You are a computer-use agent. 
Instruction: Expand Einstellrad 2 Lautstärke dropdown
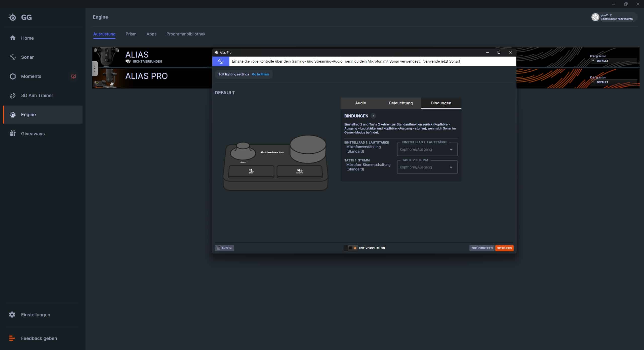pos(427,149)
